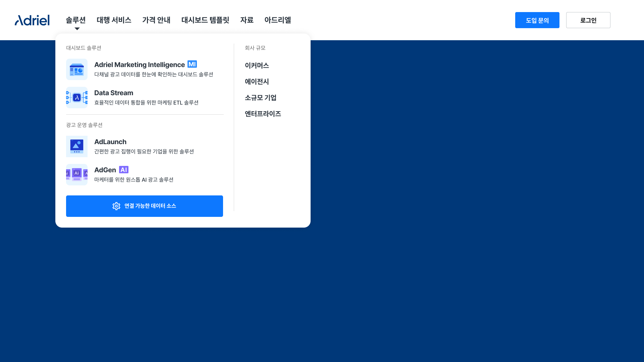Click the AdGen icon
The width and height of the screenshot is (644, 362).
tap(77, 175)
